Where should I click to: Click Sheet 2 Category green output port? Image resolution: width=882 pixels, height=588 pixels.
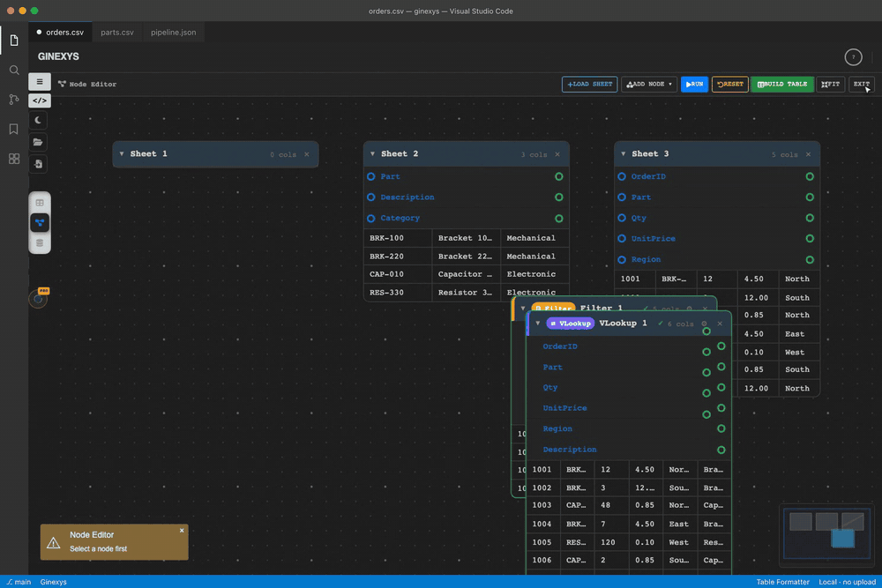[558, 218]
